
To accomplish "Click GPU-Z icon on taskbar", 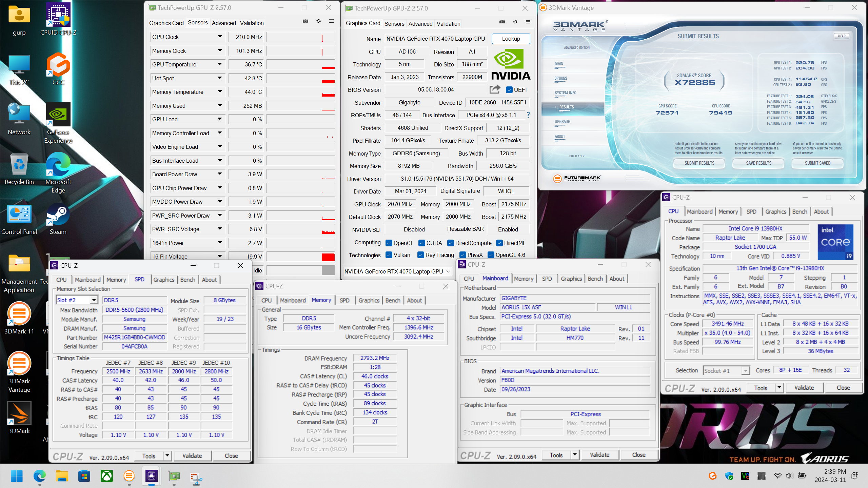I will point(174,476).
